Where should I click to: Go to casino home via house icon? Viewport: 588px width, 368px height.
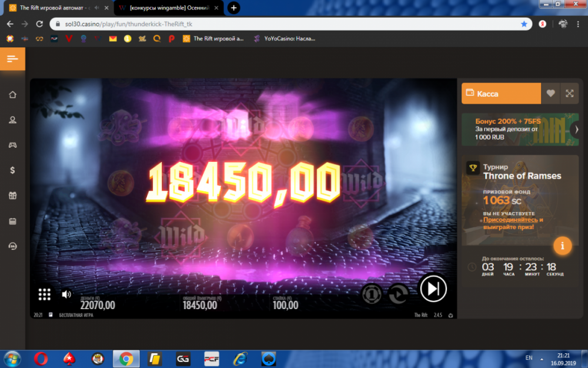coord(12,95)
